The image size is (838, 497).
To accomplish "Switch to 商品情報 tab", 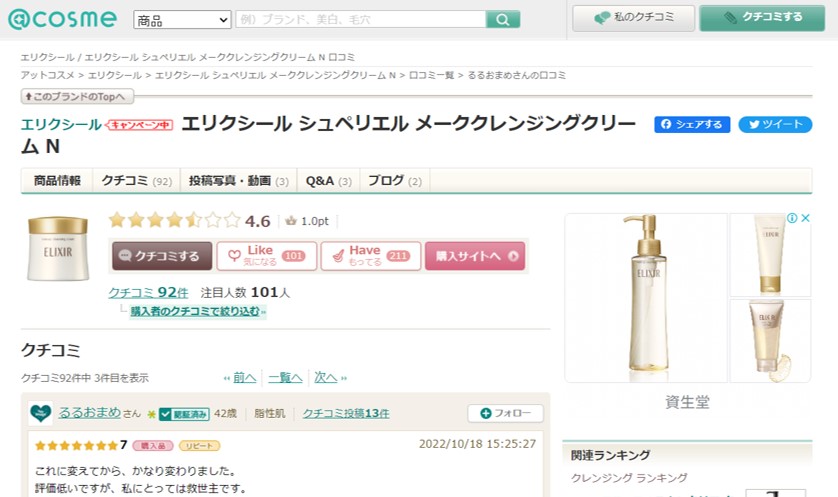I will (57, 181).
